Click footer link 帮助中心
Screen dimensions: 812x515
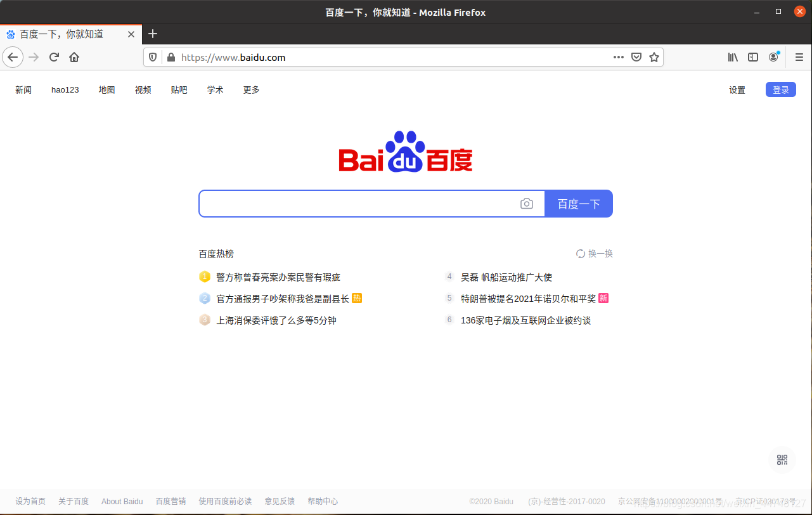click(x=323, y=501)
